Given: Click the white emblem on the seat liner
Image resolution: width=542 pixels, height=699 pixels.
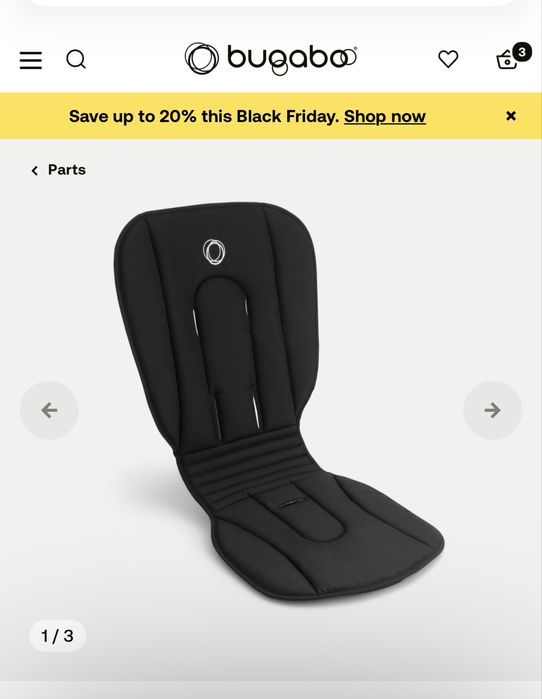Looking at the screenshot, I should tap(214, 252).
